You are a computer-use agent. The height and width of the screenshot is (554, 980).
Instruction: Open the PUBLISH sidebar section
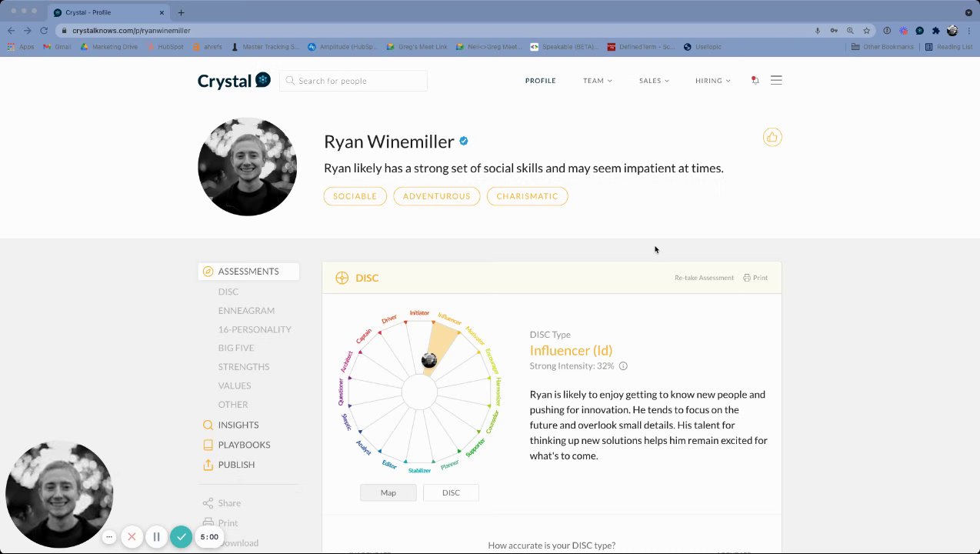point(228,465)
